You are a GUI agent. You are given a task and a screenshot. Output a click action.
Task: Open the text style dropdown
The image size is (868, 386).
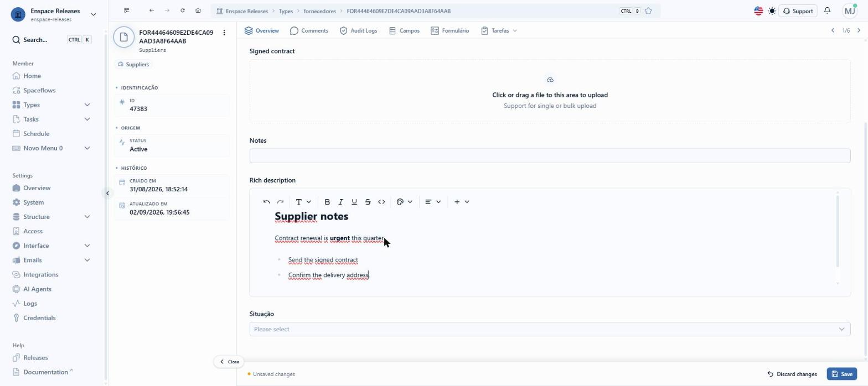click(x=303, y=202)
